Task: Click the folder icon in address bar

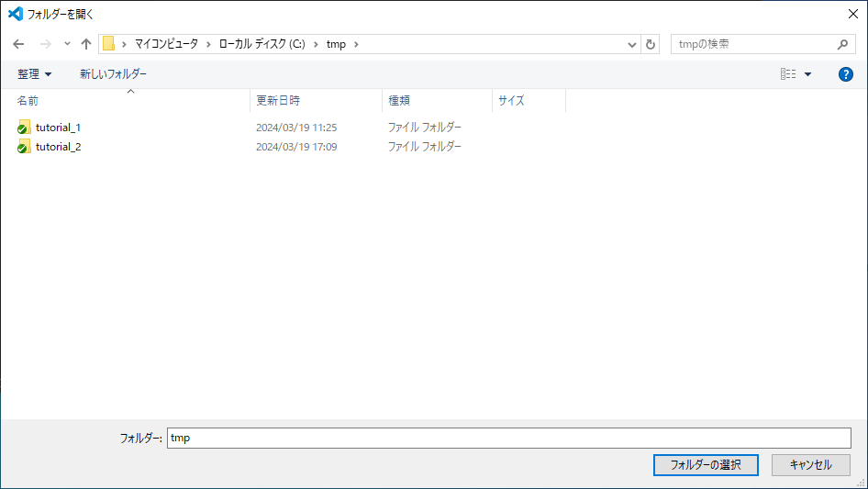Action: [109, 44]
